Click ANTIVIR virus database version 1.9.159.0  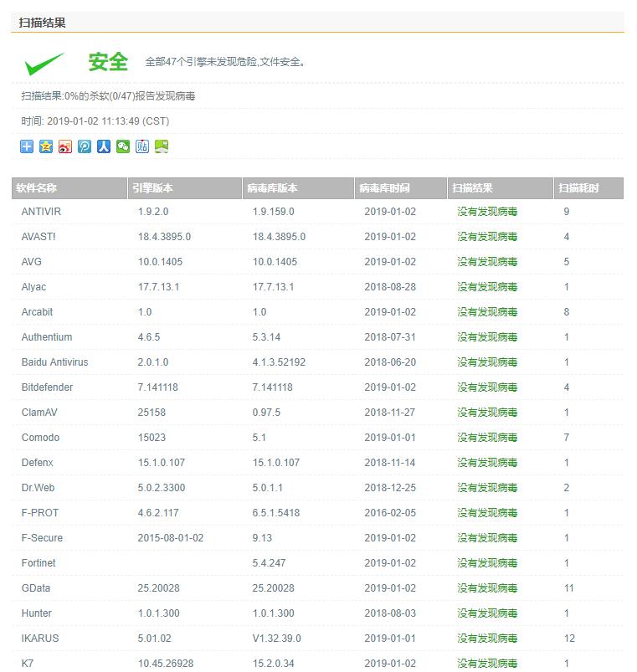tap(273, 211)
